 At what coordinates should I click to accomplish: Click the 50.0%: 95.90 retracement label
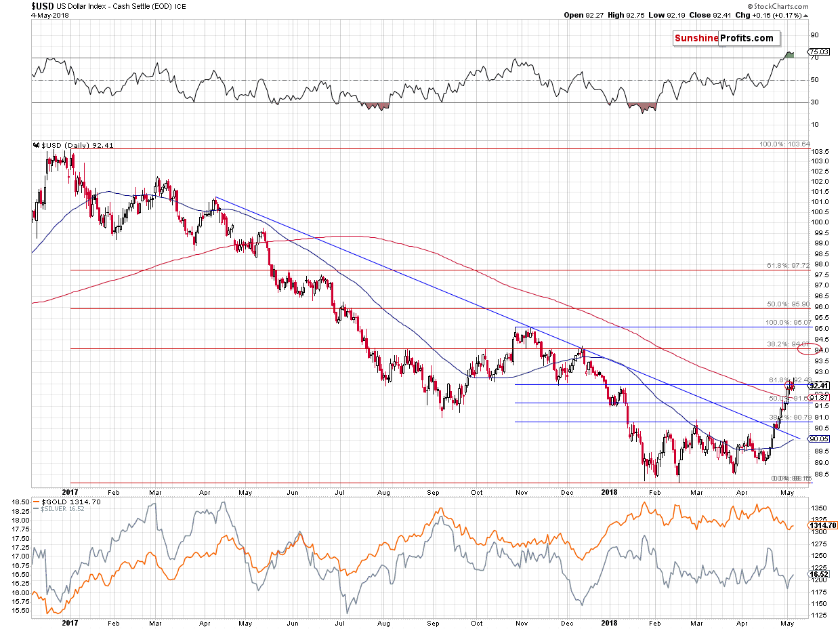(x=789, y=305)
